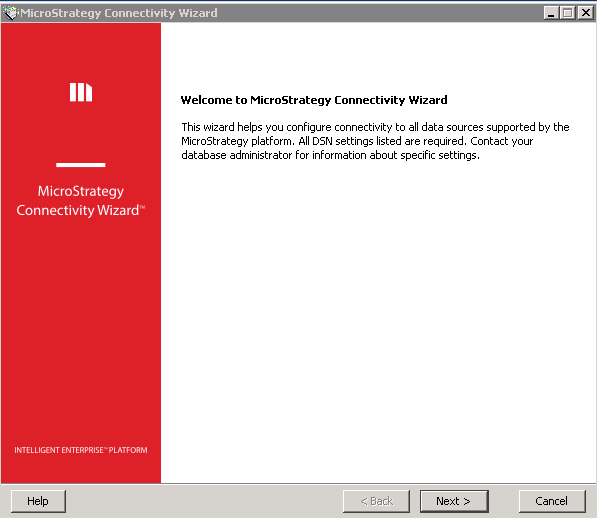Viewport: 597px width, 518px height.
Task: Click the wizard description paragraph
Action: (x=375, y=141)
